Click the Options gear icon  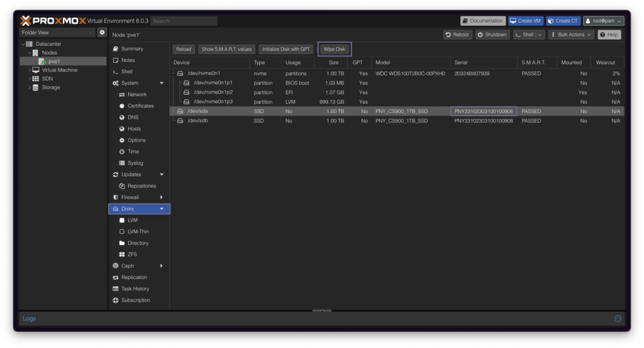point(121,140)
